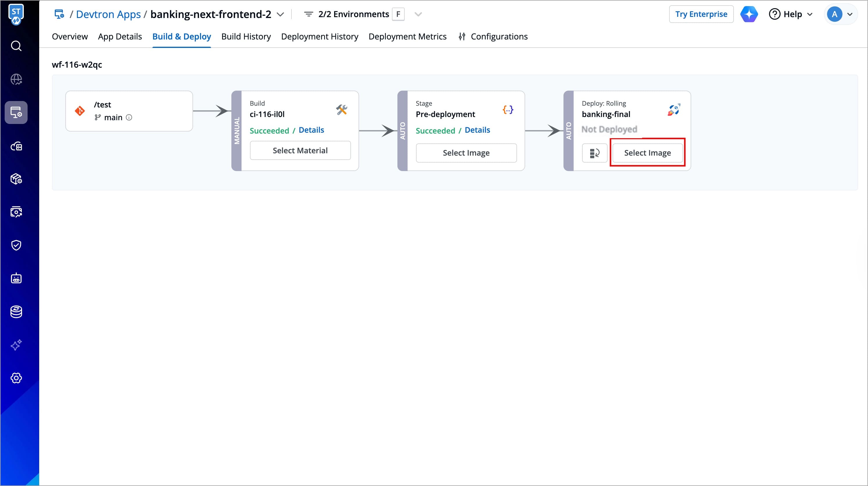
Task: Open the globe icon in sidebar
Action: (16, 80)
